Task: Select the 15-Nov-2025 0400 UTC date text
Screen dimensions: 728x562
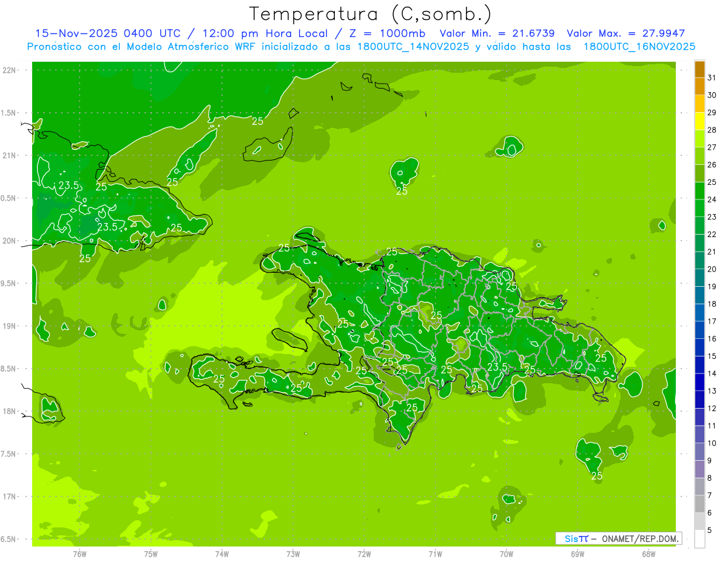Action: [107, 33]
